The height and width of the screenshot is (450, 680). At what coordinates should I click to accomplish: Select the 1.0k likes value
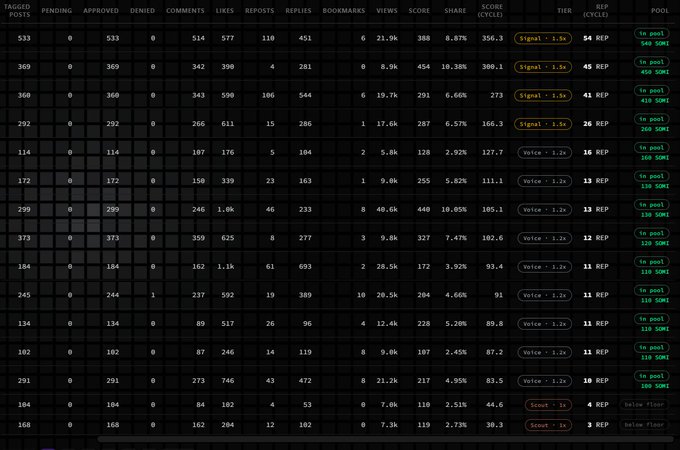[x=226, y=209]
